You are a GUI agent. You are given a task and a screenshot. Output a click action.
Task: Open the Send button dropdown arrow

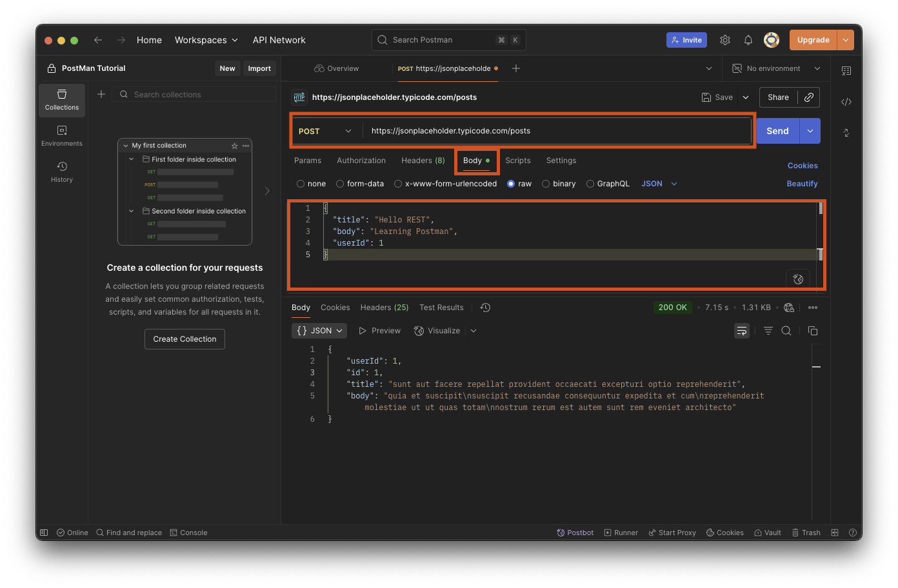click(x=810, y=131)
